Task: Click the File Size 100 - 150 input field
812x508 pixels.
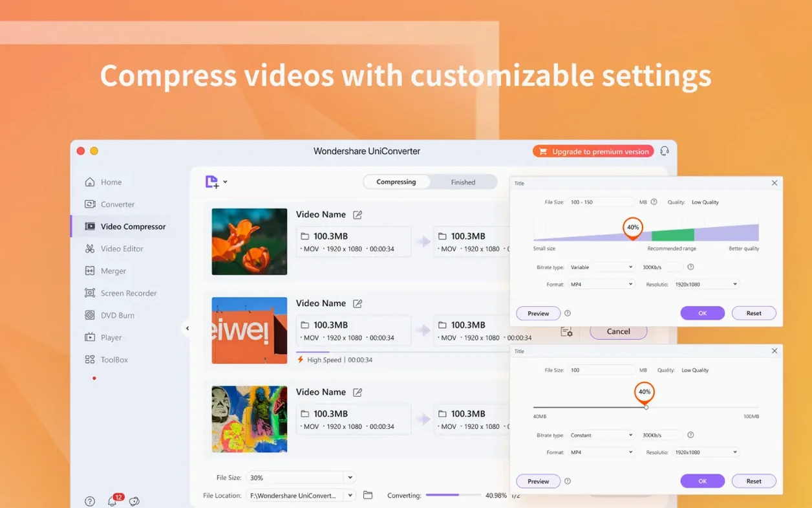Action: 601,202
